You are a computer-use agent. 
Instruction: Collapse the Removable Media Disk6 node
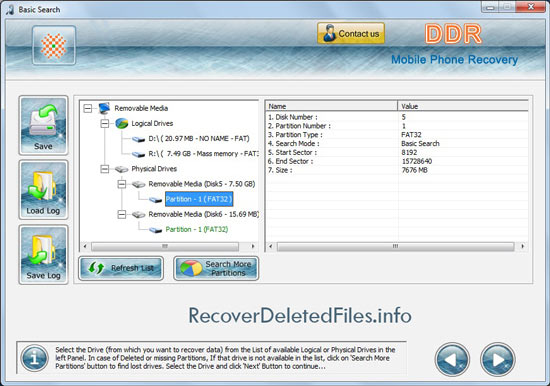pyautogui.click(x=121, y=214)
